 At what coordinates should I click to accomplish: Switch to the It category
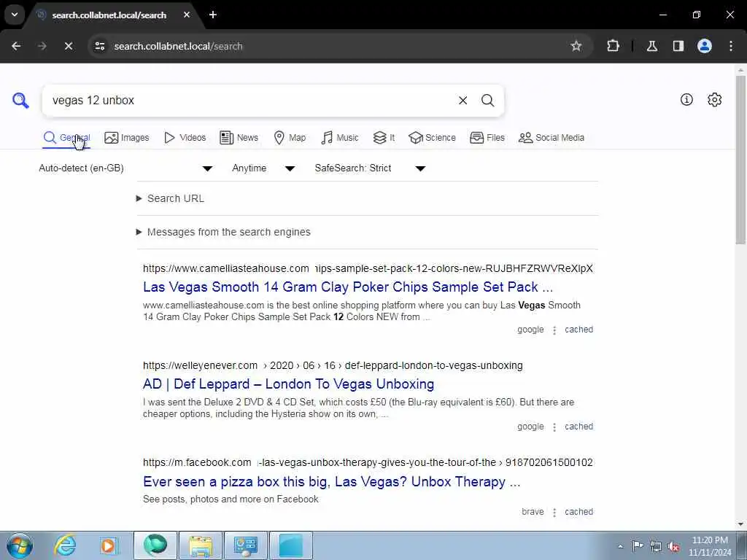(384, 138)
